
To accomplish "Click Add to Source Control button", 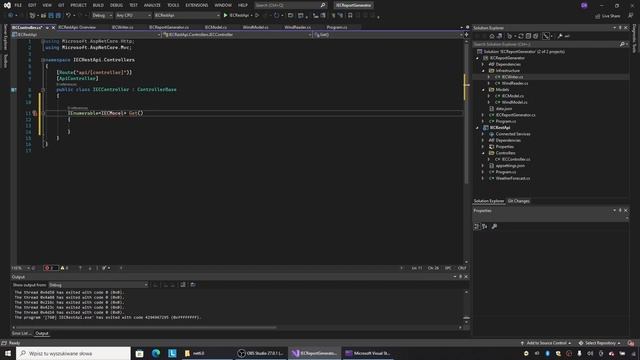I will (x=546, y=343).
